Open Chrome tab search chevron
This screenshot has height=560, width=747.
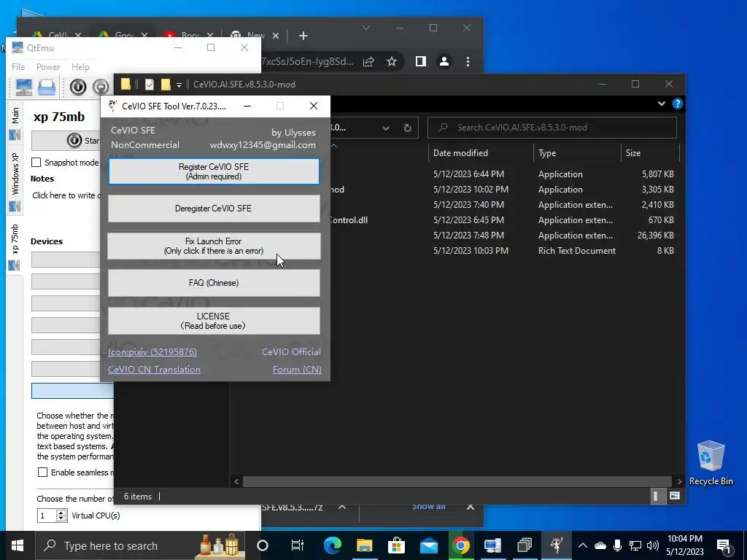tap(366, 28)
